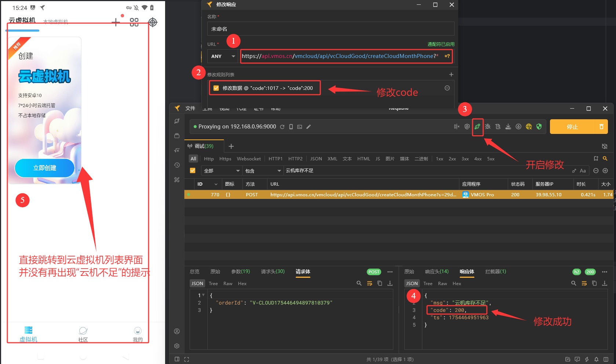616x364 pixels.
Task: Toggle the search filter enable checkbox
Action: click(193, 171)
